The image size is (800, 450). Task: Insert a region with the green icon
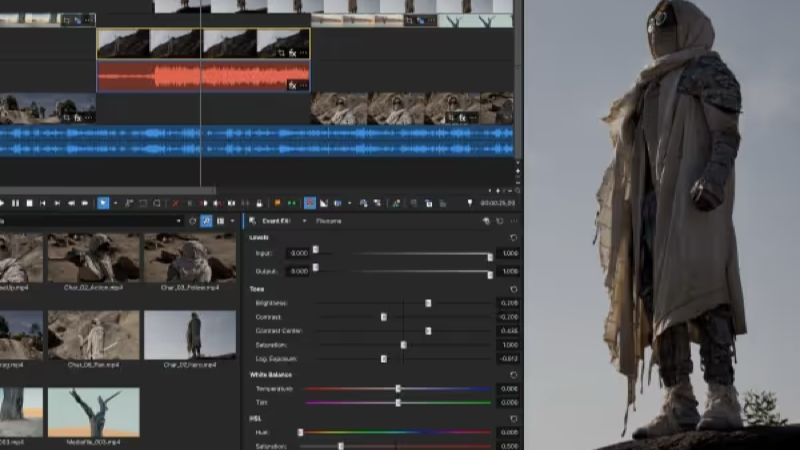tap(291, 203)
